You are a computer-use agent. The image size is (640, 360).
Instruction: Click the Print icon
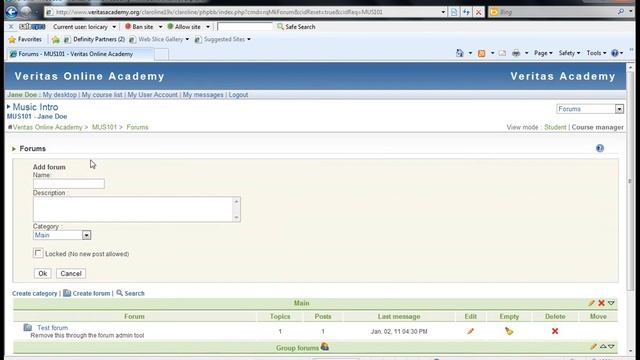click(516, 53)
